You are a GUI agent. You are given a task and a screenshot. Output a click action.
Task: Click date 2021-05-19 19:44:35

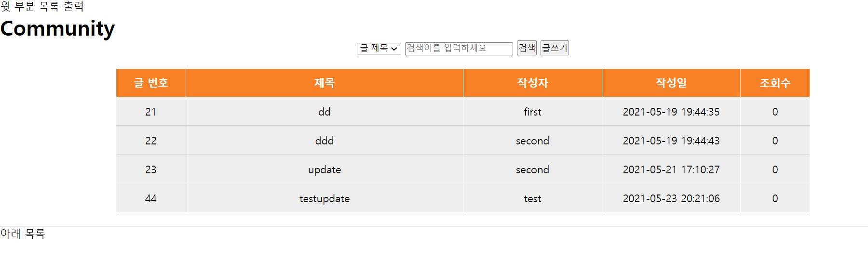tap(671, 112)
